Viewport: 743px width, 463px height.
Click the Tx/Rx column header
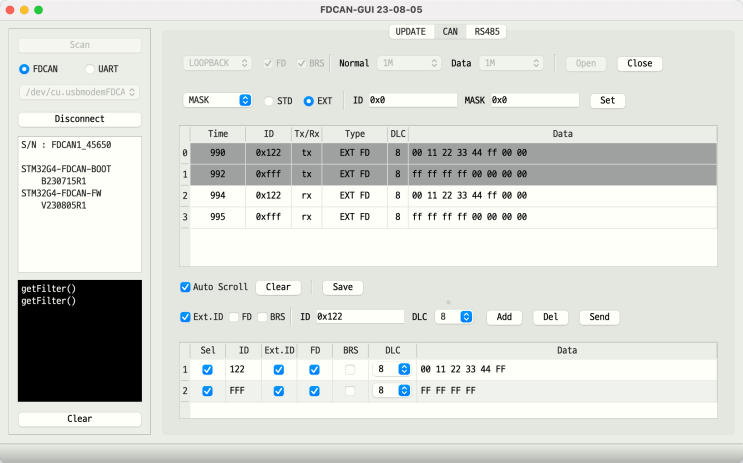[x=307, y=135]
